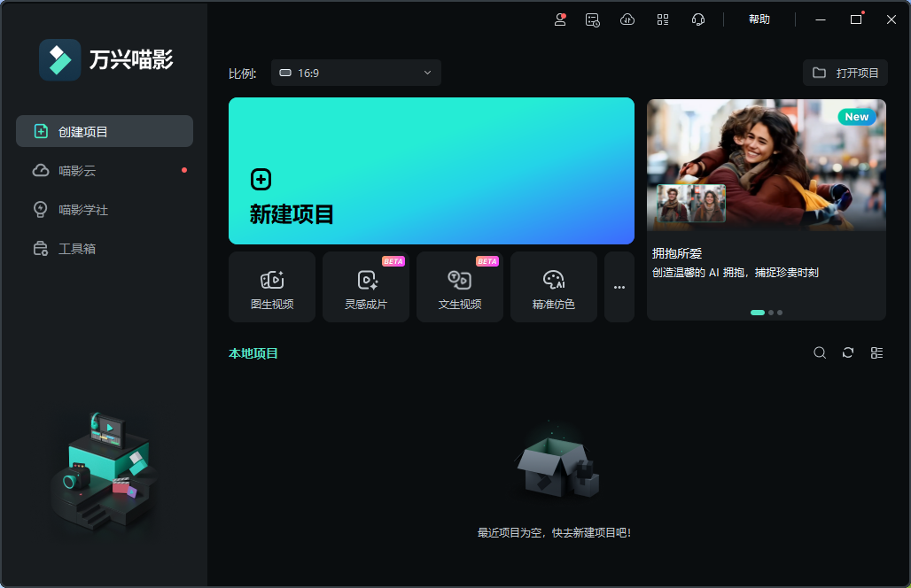Open the 帮助 help menu
Screen dimensions: 911x588
[x=759, y=19]
